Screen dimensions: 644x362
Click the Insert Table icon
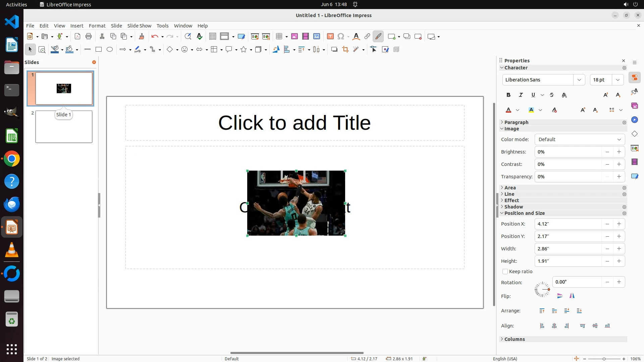(x=279, y=37)
